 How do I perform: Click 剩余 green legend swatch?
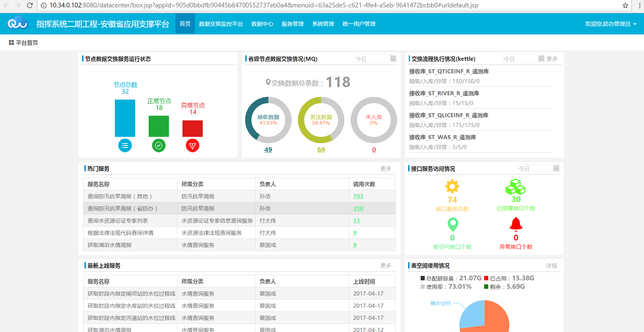pyautogui.click(x=486, y=287)
